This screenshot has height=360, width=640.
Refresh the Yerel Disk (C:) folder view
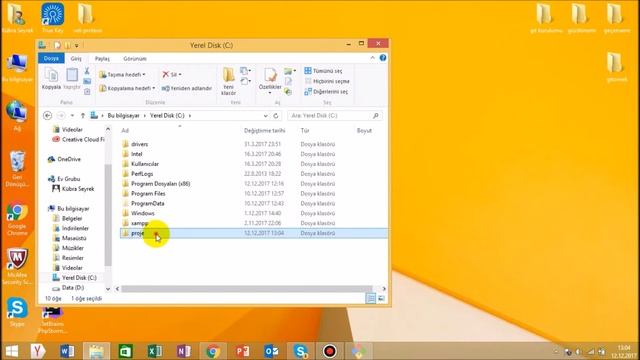coord(276,116)
